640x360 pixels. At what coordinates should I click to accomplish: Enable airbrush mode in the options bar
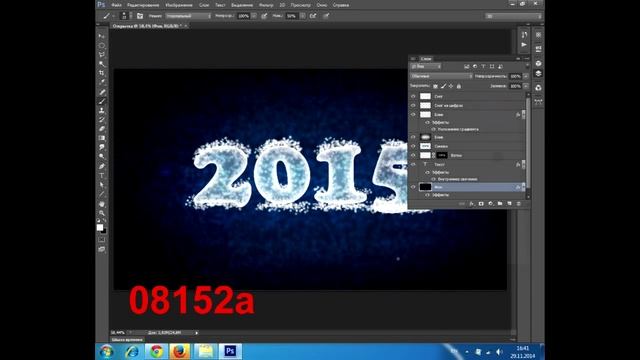coord(313,16)
